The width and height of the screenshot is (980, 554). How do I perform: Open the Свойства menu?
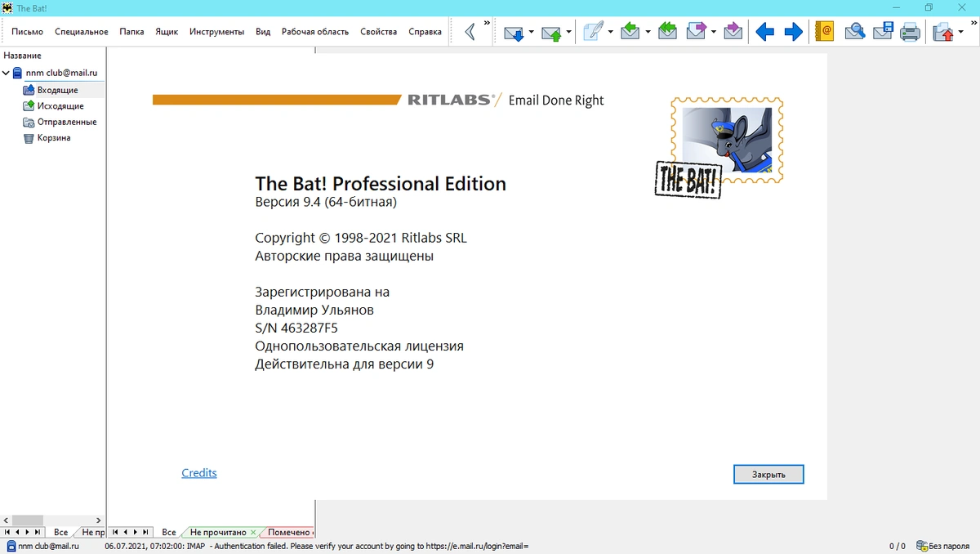point(378,32)
